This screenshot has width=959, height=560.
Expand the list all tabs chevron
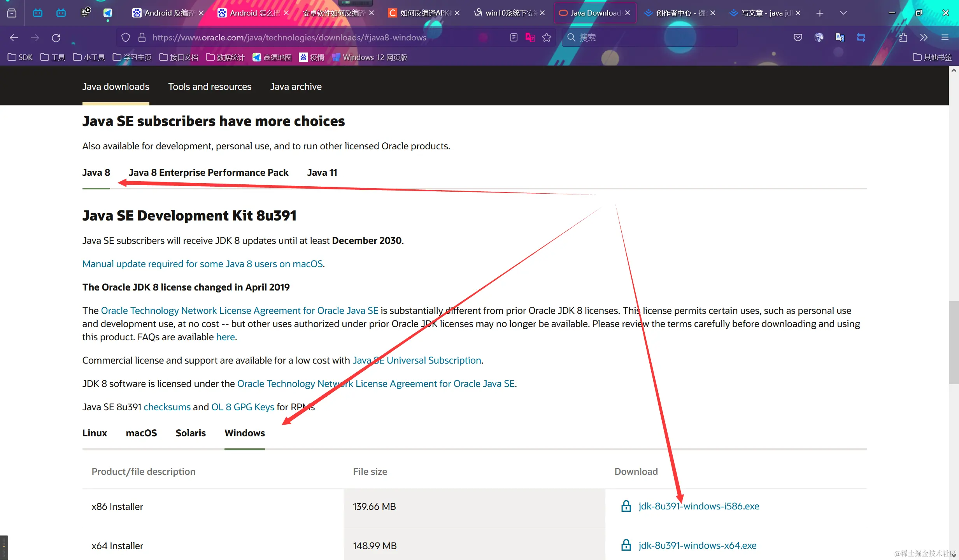[843, 13]
